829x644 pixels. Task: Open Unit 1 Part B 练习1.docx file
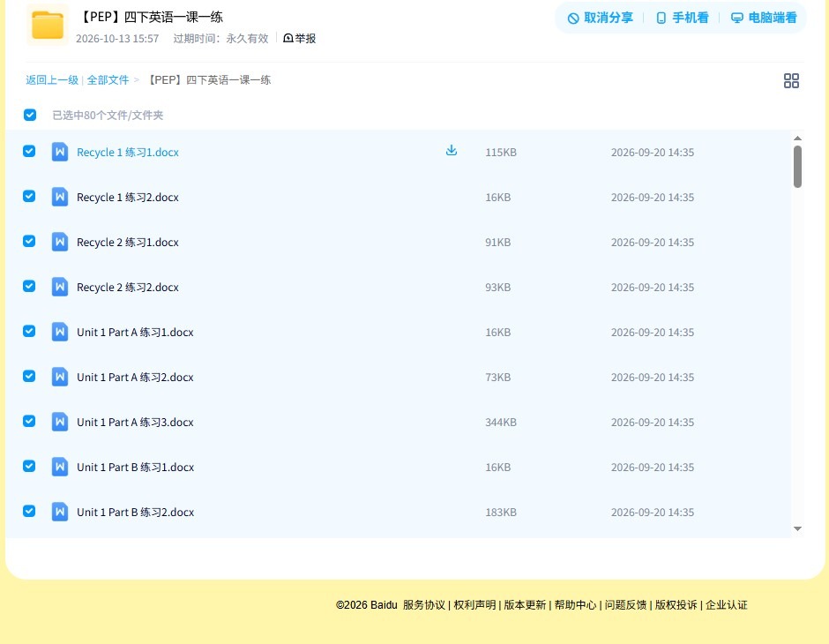[x=135, y=467]
